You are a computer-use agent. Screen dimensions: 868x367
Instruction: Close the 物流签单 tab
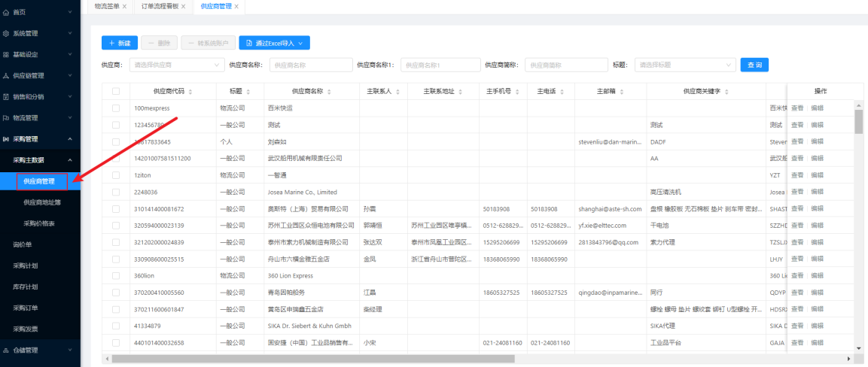coord(124,6)
